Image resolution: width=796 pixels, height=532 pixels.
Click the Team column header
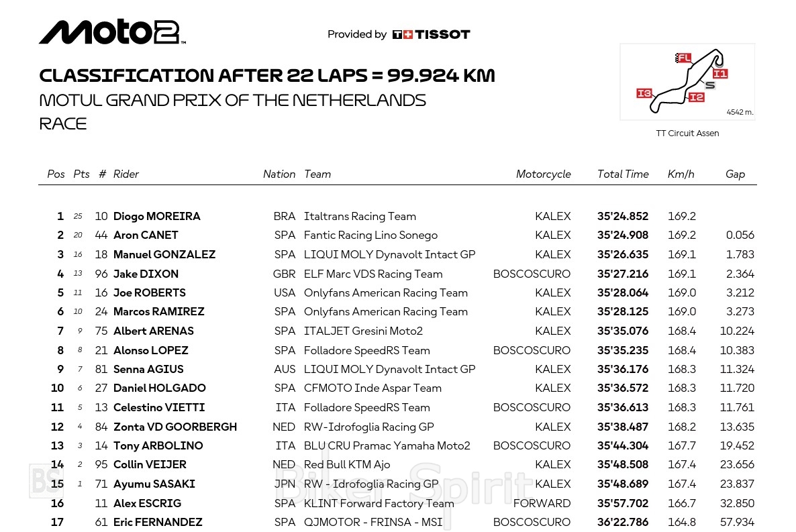(x=317, y=174)
